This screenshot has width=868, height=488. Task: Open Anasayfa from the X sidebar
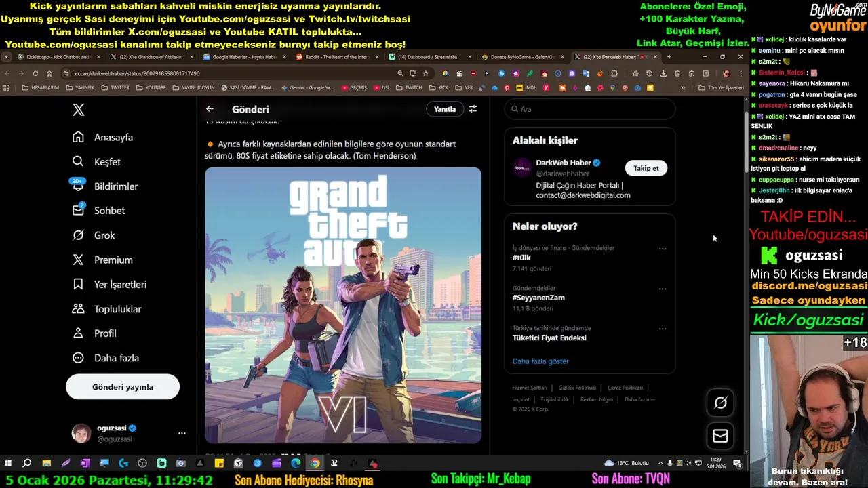point(103,137)
